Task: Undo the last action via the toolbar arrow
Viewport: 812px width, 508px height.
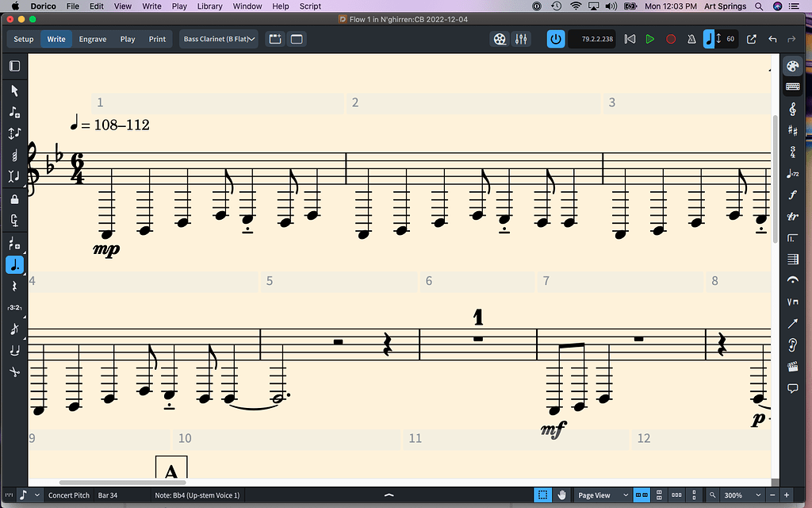Action: [772, 38]
